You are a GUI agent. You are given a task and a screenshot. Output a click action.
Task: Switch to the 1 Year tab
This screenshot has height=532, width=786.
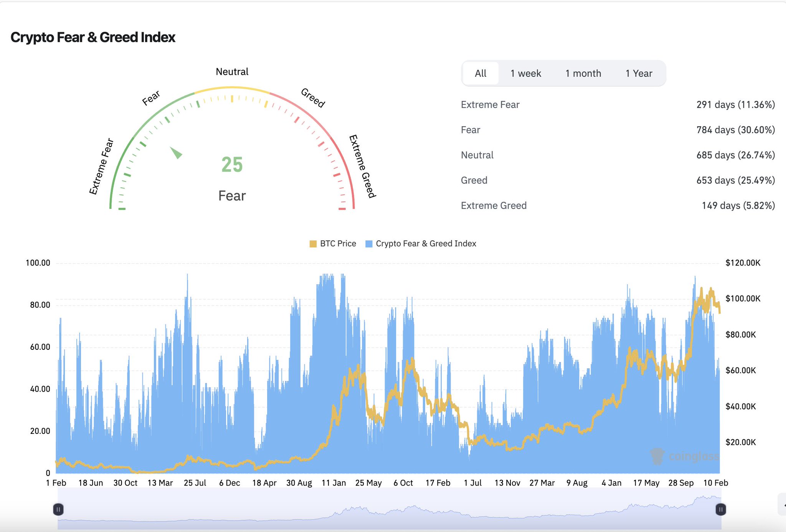click(x=639, y=73)
